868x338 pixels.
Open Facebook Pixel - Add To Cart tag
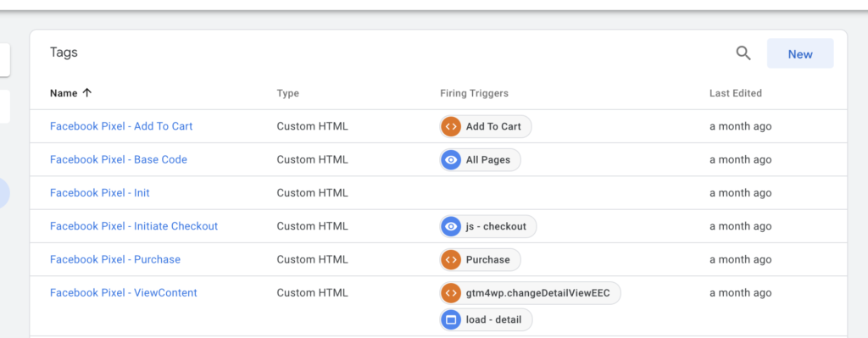121,126
